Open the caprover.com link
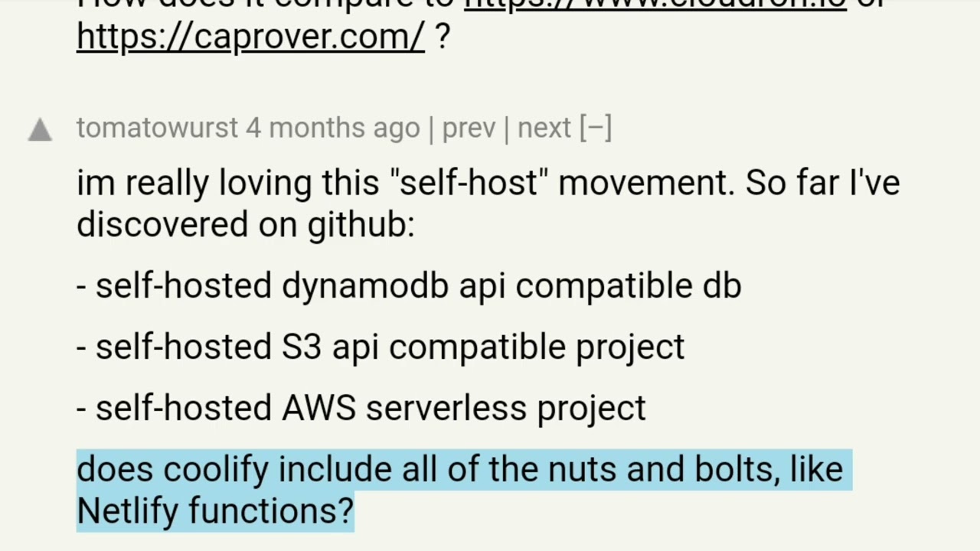Viewport: 980px width, 551px height. [250, 36]
